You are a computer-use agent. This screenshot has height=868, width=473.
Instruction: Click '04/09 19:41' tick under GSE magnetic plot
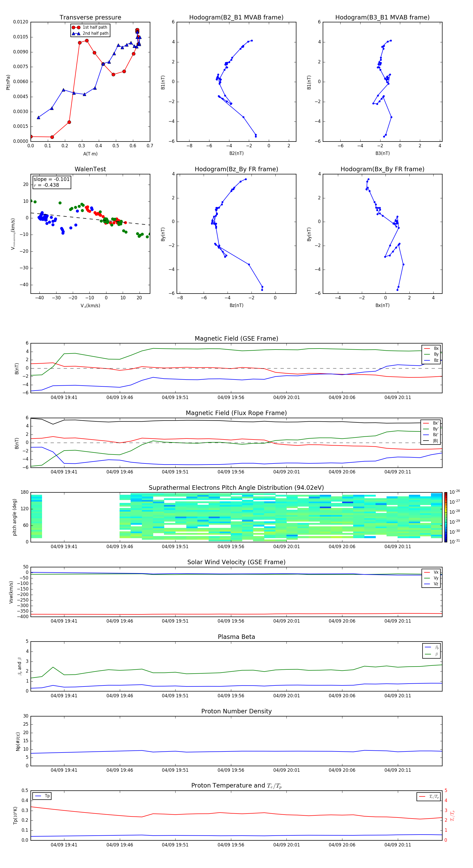pyautogui.click(x=64, y=398)
